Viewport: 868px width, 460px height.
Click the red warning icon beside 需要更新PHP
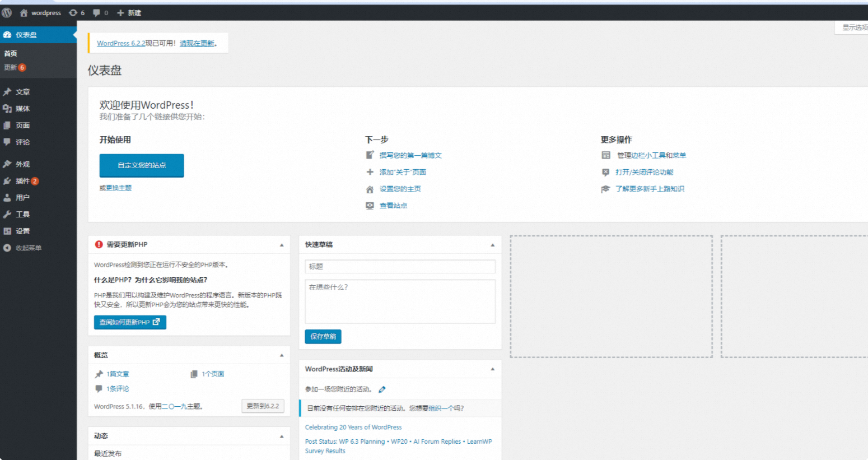(99, 244)
